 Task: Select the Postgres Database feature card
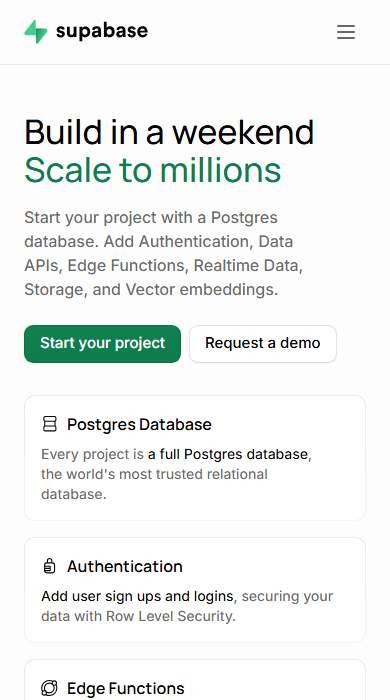pos(195,458)
